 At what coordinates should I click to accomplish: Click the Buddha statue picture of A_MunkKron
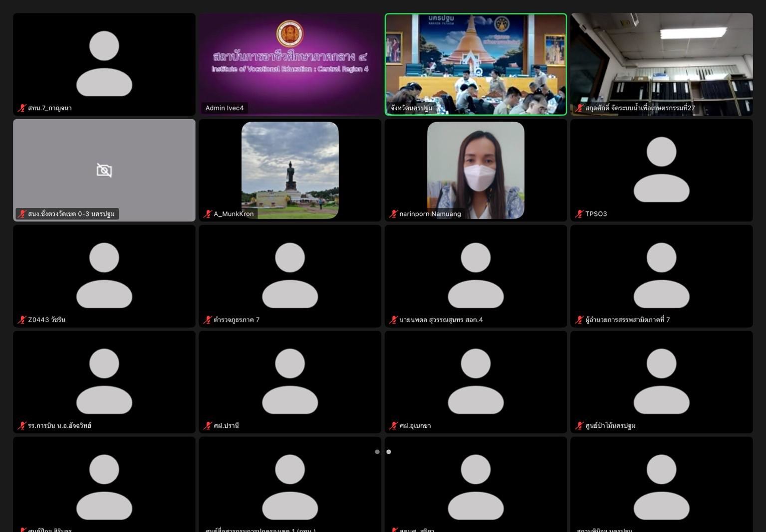pos(290,170)
